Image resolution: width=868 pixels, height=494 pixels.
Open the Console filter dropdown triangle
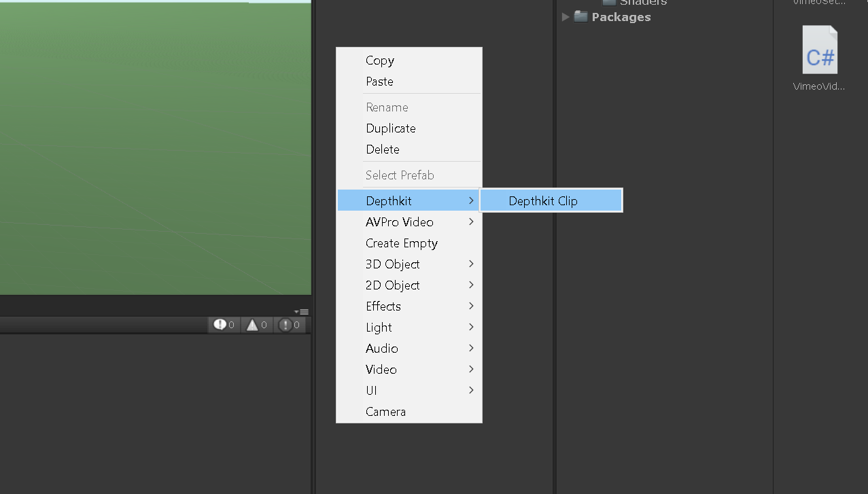296,311
